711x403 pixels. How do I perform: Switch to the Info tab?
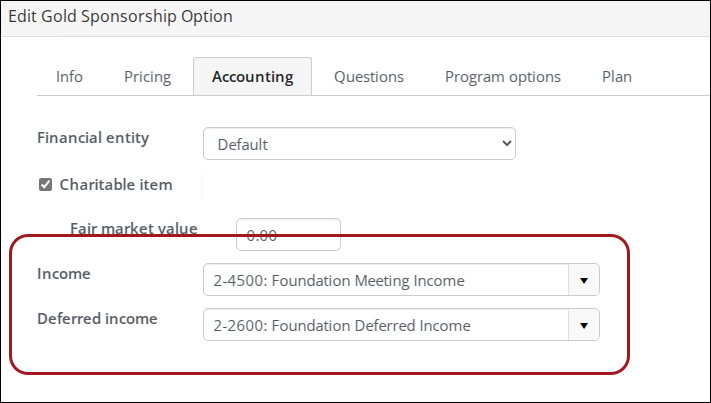69,77
